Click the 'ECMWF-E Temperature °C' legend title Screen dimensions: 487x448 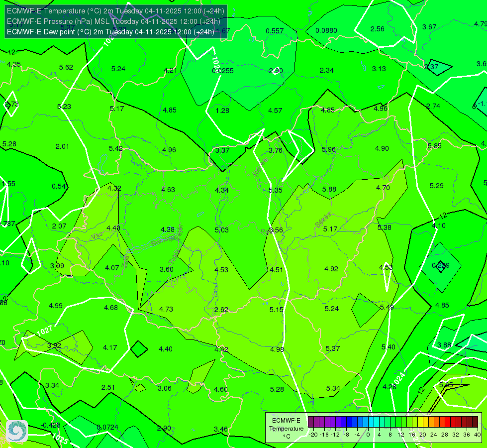287,429
